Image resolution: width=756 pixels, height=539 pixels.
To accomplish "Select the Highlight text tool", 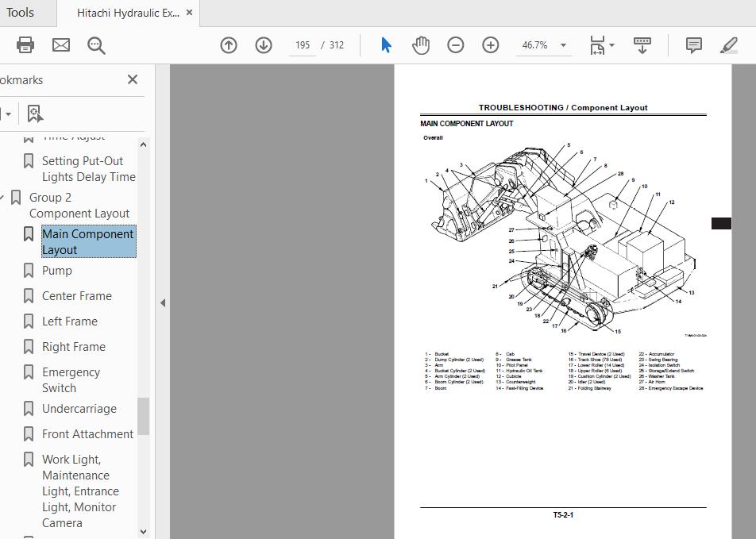I will 728,45.
